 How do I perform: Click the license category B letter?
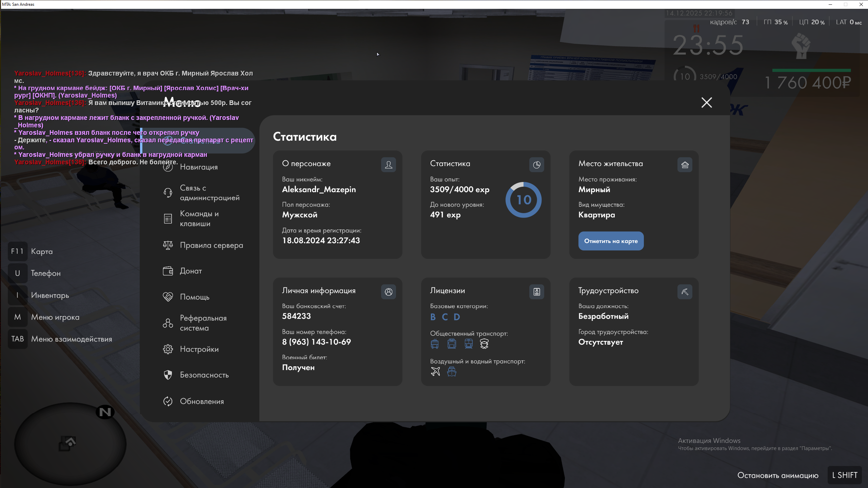pyautogui.click(x=433, y=317)
